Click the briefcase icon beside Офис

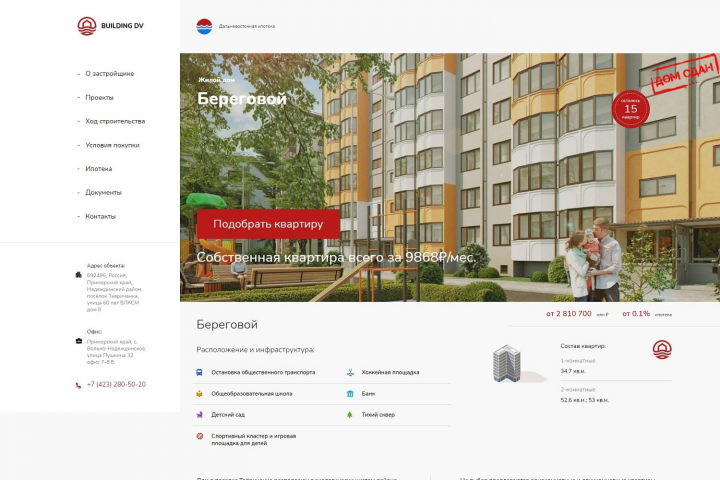pyautogui.click(x=79, y=341)
